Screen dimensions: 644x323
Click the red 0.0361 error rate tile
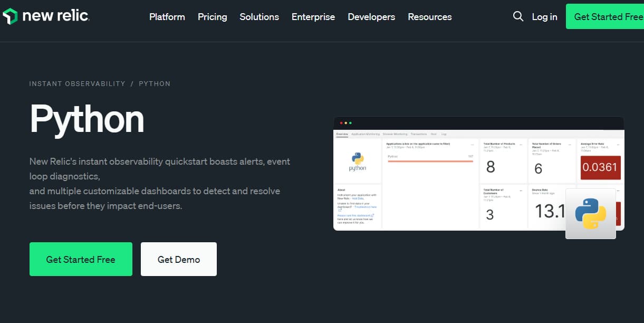point(600,168)
